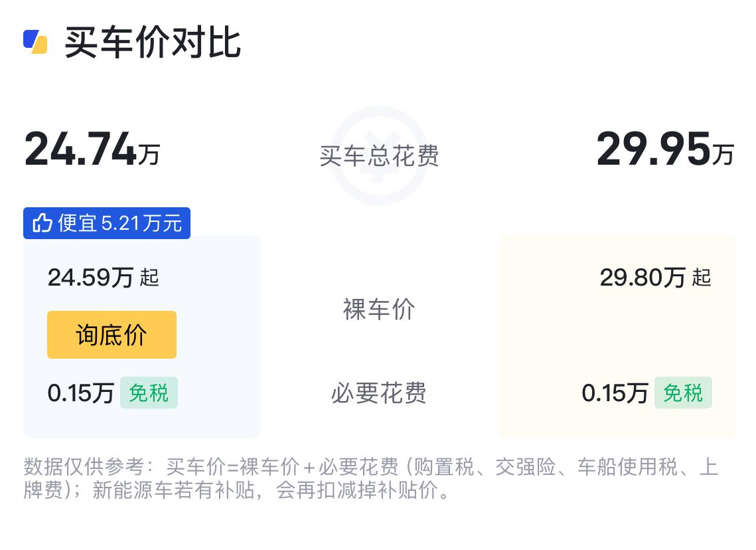Click the 必要花费 row label

379,393
